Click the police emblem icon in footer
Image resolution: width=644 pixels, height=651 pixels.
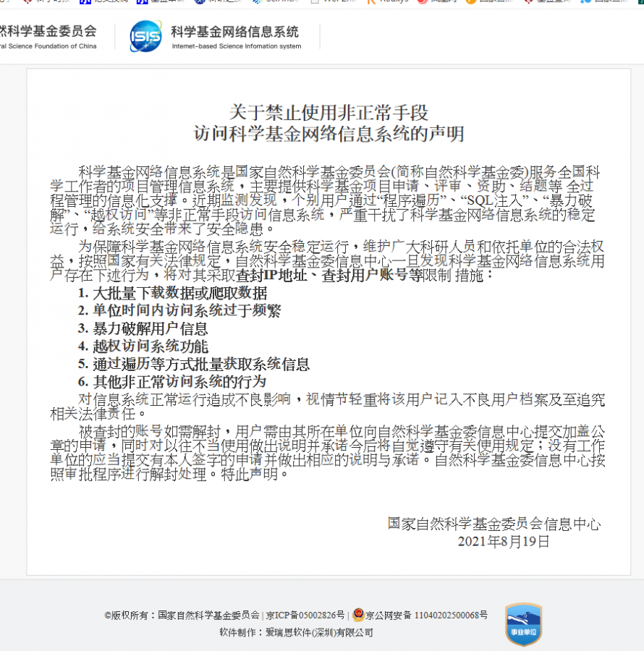357,615
